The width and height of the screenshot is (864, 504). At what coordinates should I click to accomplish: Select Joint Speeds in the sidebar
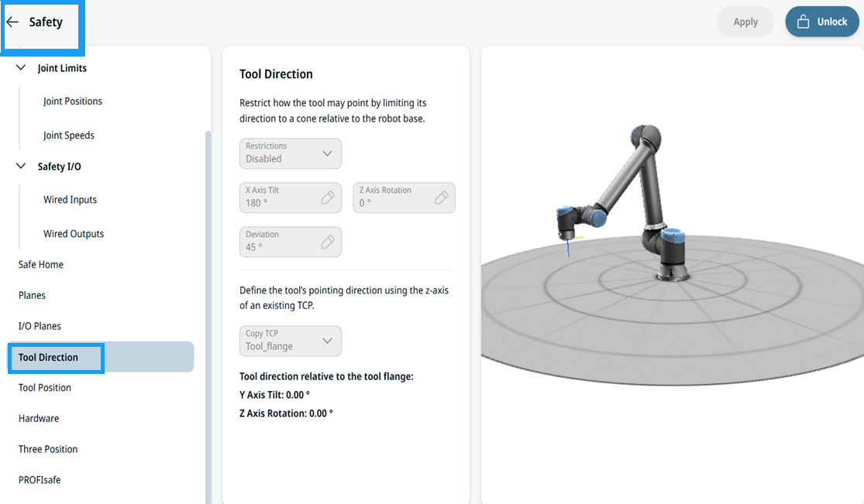69,135
